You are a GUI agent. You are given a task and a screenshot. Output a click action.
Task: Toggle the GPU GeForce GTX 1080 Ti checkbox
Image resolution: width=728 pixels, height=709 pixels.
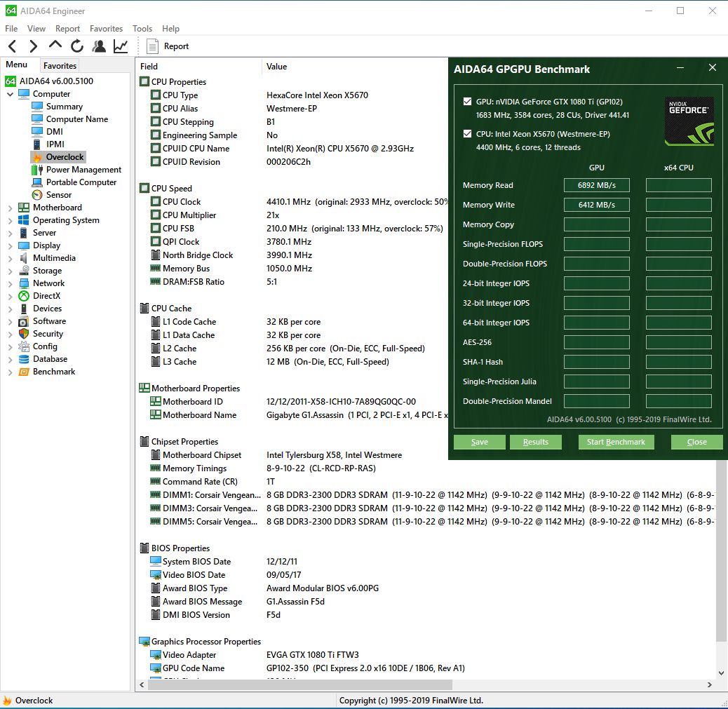[x=468, y=102]
